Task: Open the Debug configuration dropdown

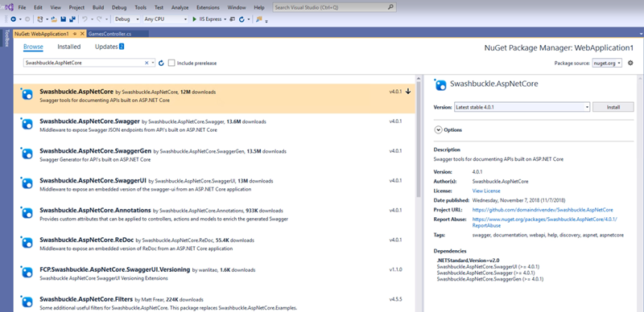Action: pyautogui.click(x=126, y=19)
